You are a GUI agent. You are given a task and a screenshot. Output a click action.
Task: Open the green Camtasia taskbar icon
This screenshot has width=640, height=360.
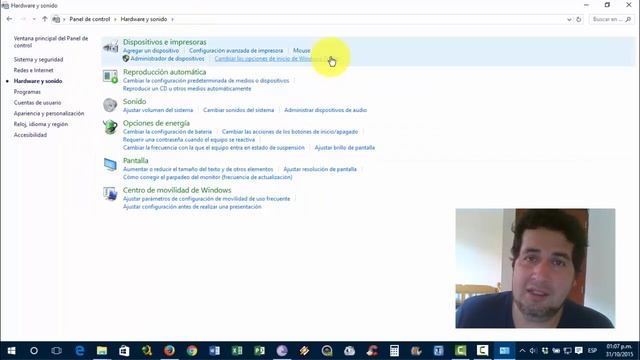[x=461, y=351]
